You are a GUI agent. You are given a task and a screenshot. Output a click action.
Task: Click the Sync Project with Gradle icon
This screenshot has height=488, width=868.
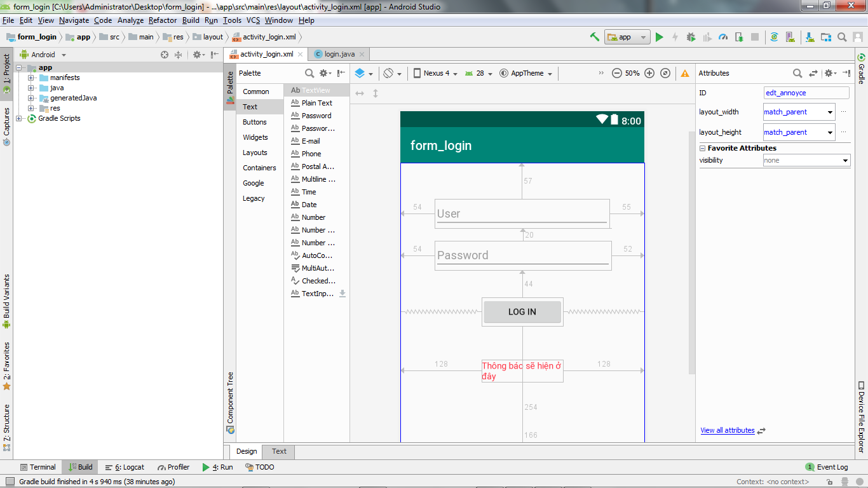click(x=774, y=37)
